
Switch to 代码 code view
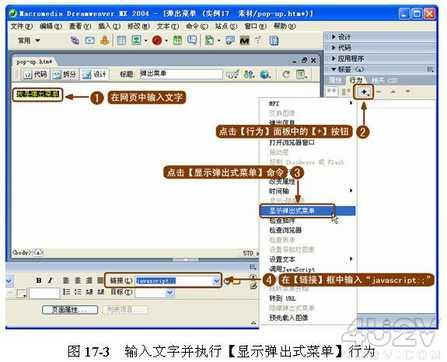click(x=35, y=74)
